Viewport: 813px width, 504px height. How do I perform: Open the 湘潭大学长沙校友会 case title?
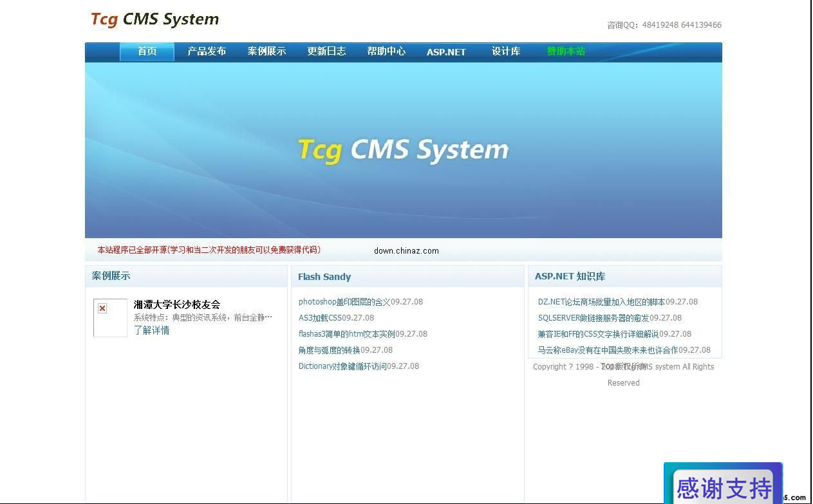pos(177,304)
